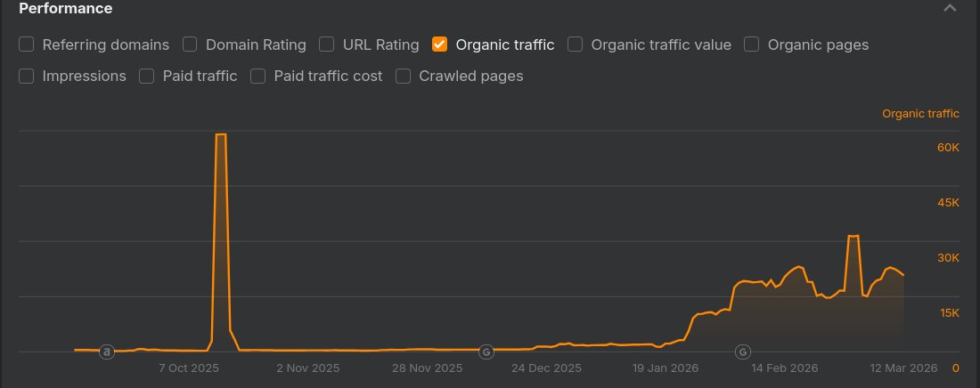Click the 19 Jan 2026 date label
980x388 pixels.
click(x=666, y=368)
